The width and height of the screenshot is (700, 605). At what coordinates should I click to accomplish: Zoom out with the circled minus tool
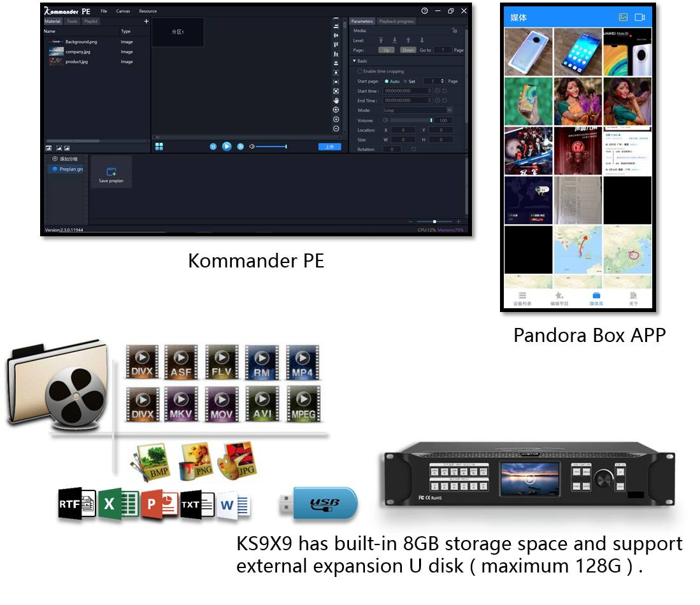click(336, 129)
